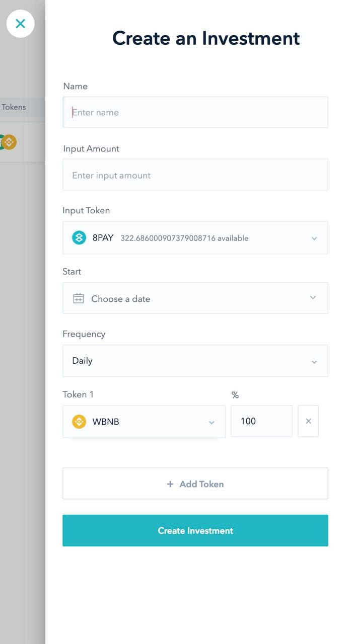
Task: Select the Daily frequency value
Action: tap(83, 361)
